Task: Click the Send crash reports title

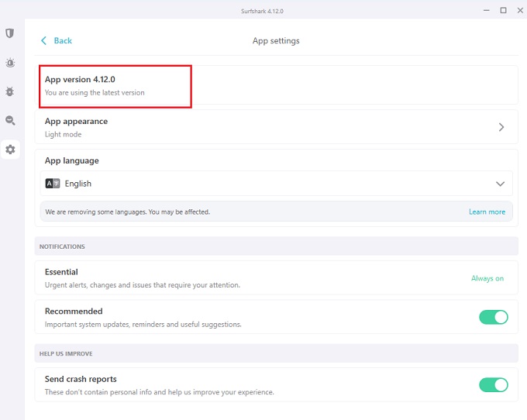Action: 81,379
